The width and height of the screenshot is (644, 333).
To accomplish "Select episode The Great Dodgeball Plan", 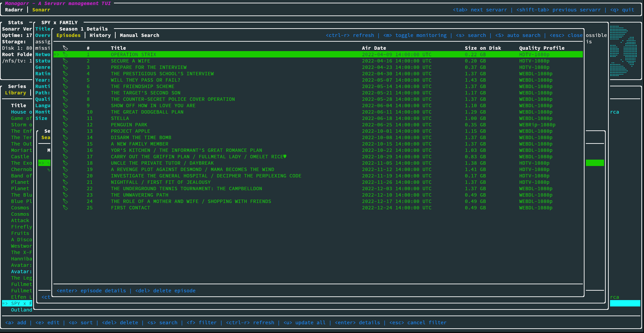I will click(147, 112).
